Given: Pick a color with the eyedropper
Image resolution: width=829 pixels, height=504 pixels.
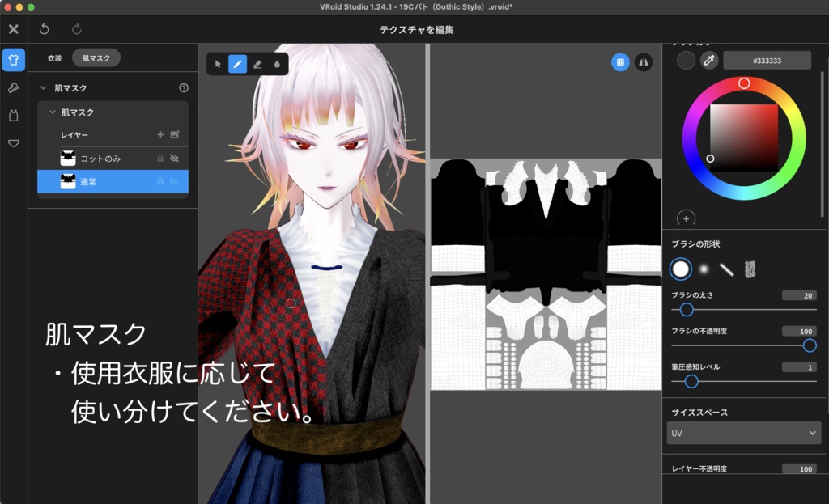Looking at the screenshot, I should click(709, 60).
